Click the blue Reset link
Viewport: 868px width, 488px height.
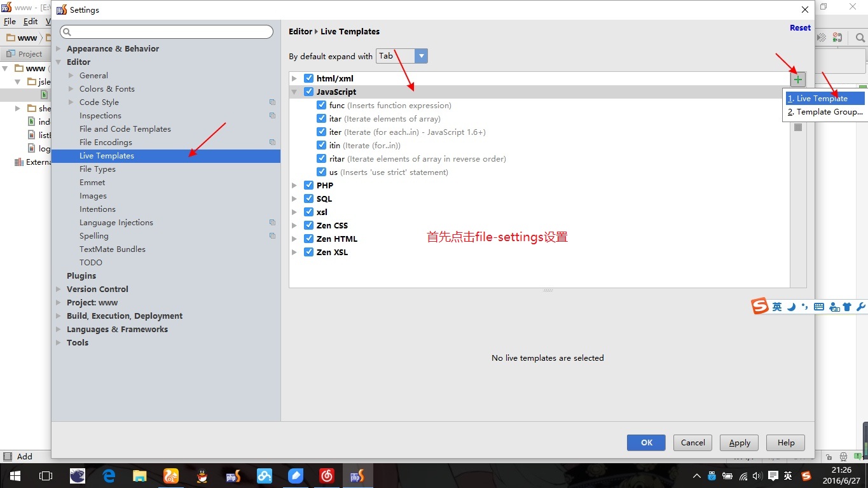(800, 28)
